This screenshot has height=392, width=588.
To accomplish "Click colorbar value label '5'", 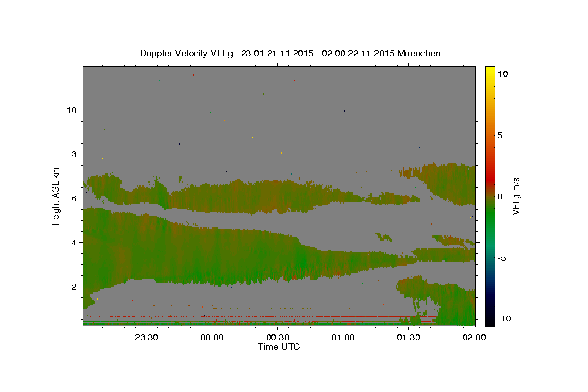I will (500, 135).
